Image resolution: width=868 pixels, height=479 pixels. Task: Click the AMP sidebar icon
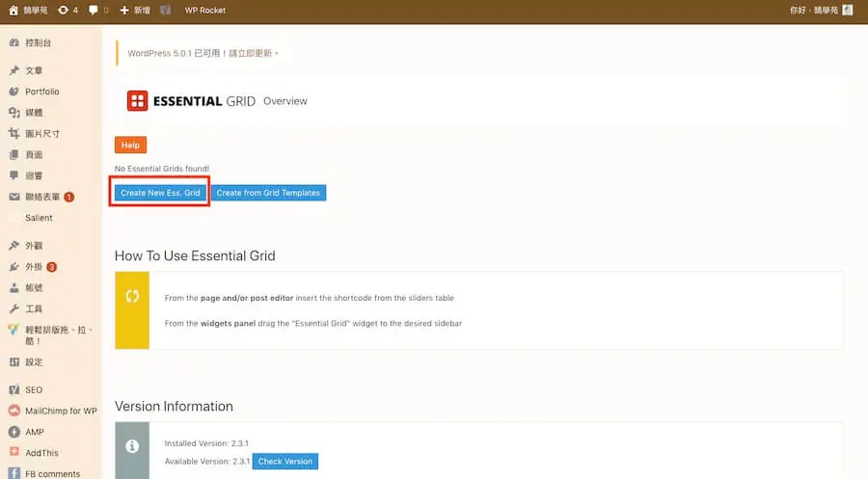click(14, 432)
